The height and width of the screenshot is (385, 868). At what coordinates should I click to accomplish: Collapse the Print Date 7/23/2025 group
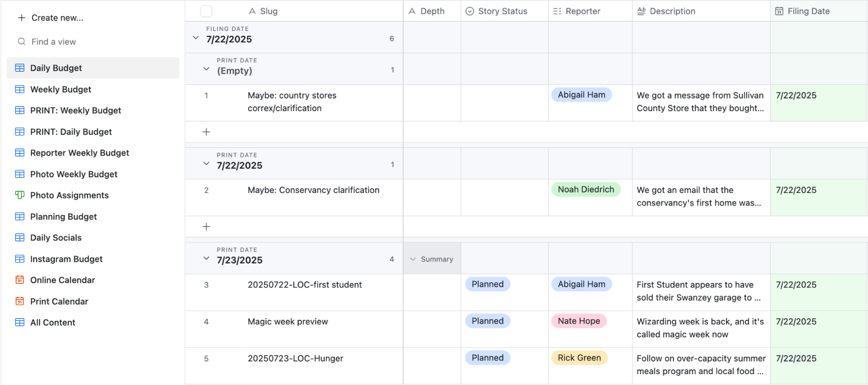(x=206, y=259)
